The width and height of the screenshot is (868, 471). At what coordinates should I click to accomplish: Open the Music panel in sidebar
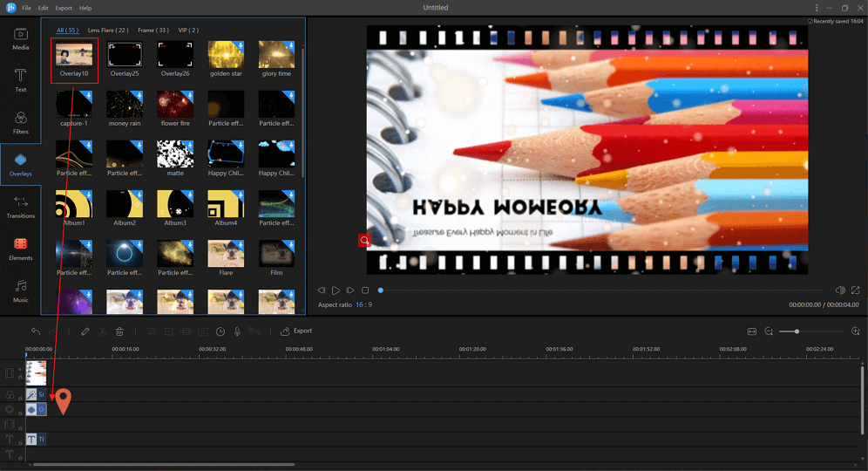20,290
